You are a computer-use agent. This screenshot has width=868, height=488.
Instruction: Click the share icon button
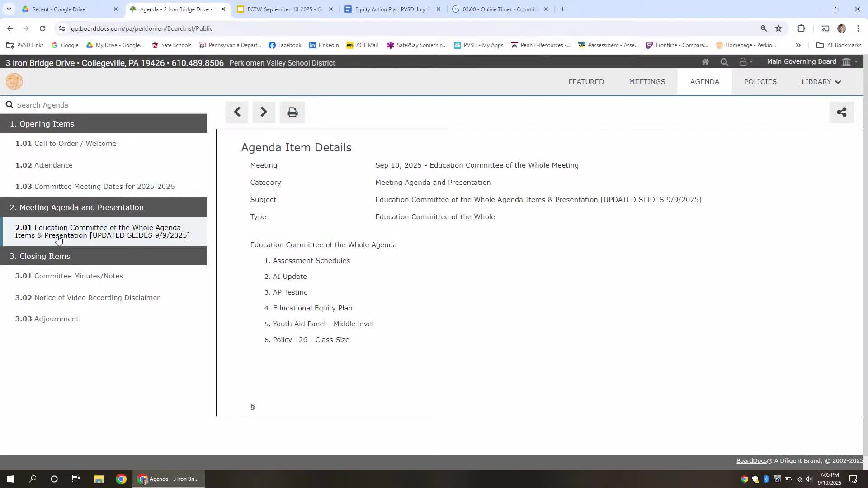[841, 112]
